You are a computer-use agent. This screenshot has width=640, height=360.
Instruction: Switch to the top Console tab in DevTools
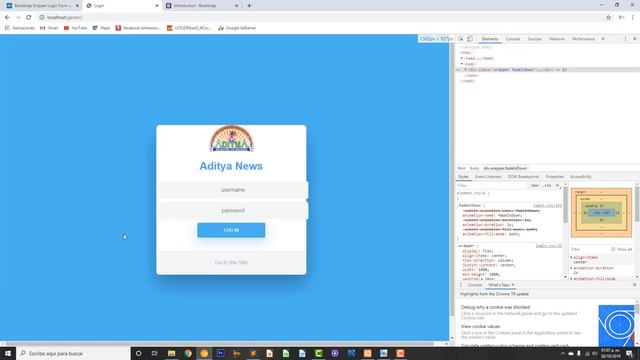pos(513,39)
